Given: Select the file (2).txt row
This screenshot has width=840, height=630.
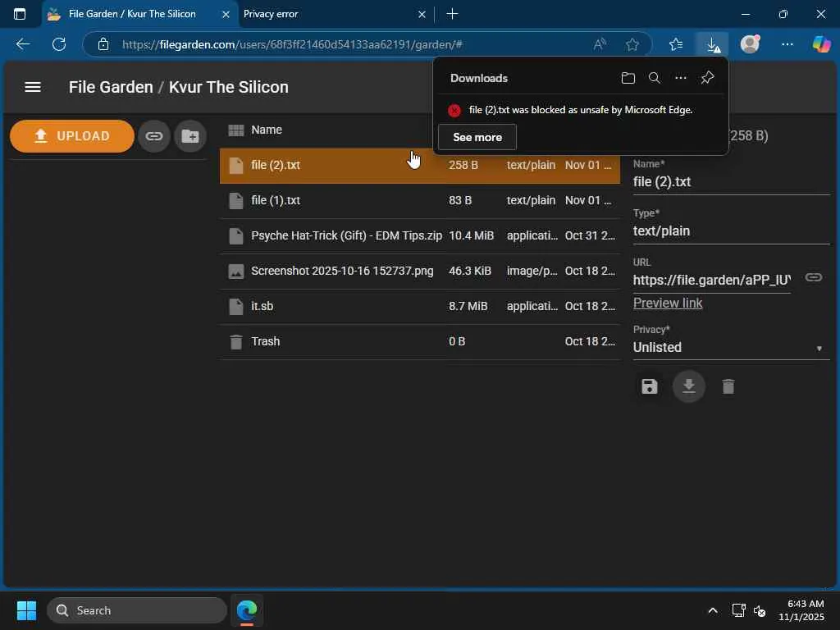Looking at the screenshot, I should point(419,165).
